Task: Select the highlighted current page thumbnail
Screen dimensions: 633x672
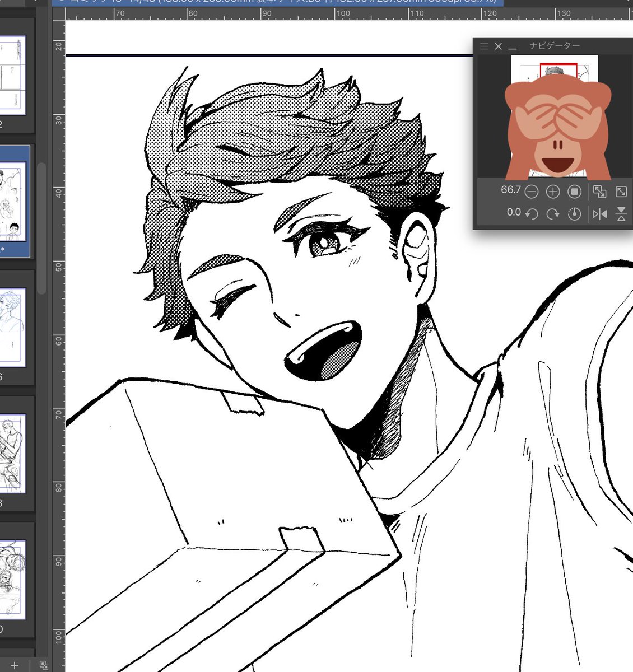Action: (12, 202)
